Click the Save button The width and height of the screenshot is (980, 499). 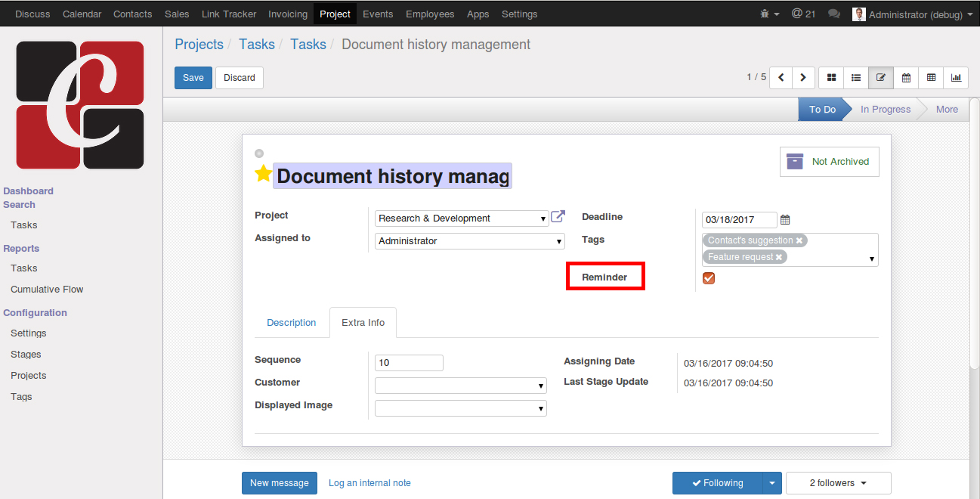tap(193, 78)
